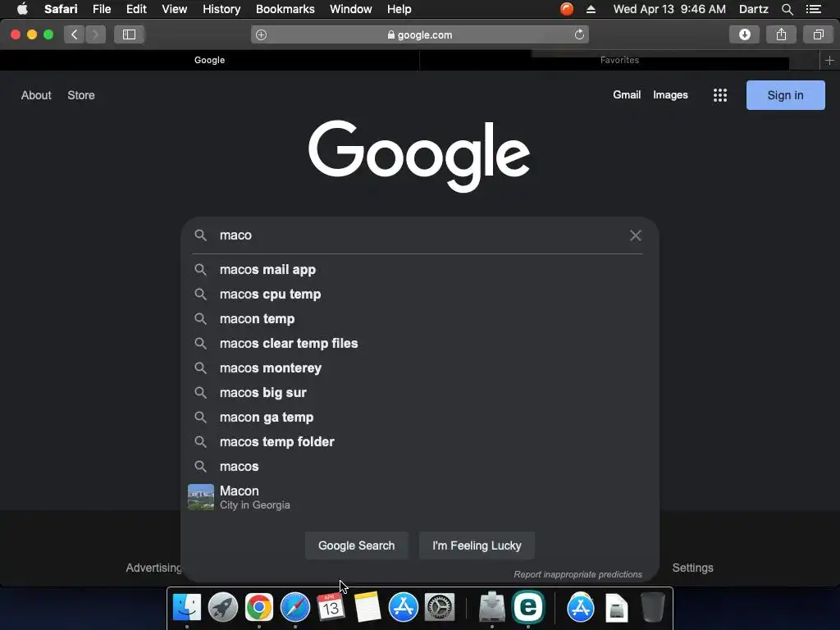Open the Store link

tap(81, 95)
